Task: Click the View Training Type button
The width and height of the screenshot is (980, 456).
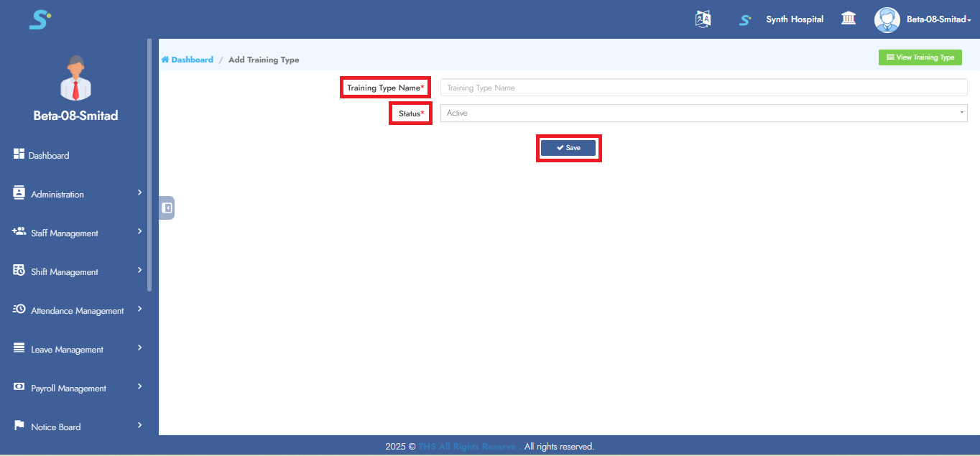Action: pyautogui.click(x=920, y=57)
